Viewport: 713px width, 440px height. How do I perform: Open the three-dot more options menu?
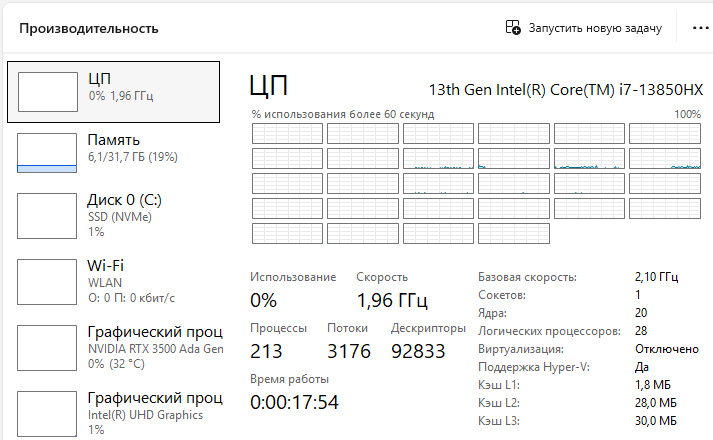click(700, 28)
